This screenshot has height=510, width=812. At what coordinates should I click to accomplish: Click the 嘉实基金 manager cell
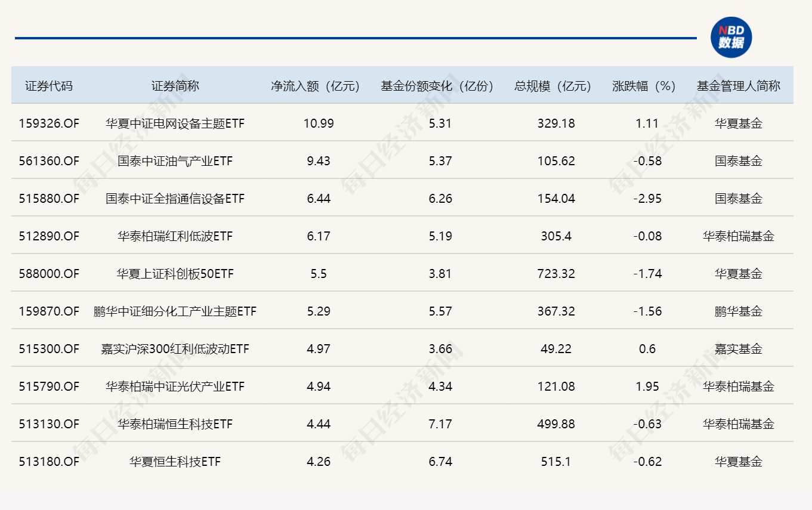738,349
